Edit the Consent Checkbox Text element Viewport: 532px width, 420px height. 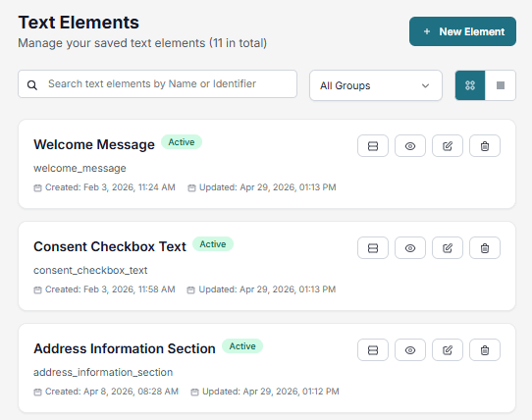click(448, 248)
